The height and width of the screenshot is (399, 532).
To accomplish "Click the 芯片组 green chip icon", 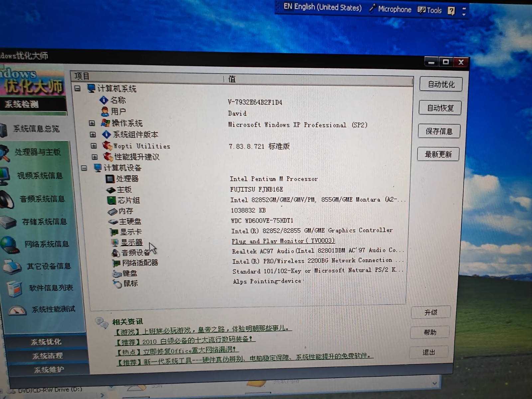I will coord(111,200).
